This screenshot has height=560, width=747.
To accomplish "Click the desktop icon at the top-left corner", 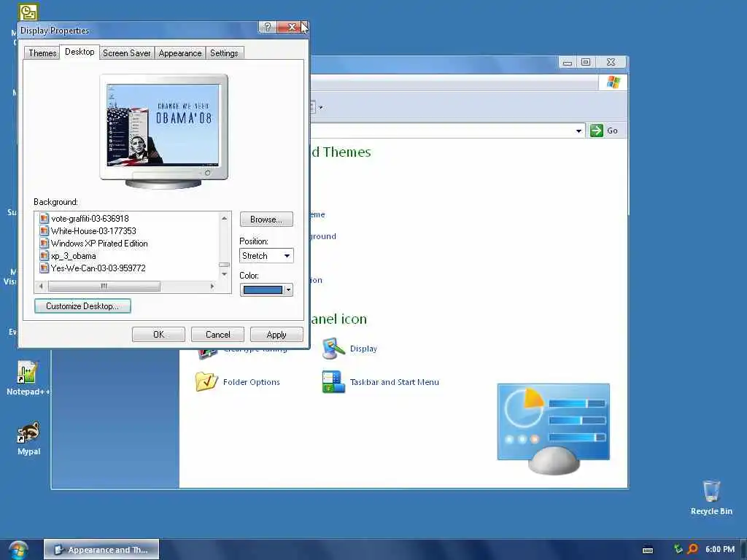I will tap(28, 12).
